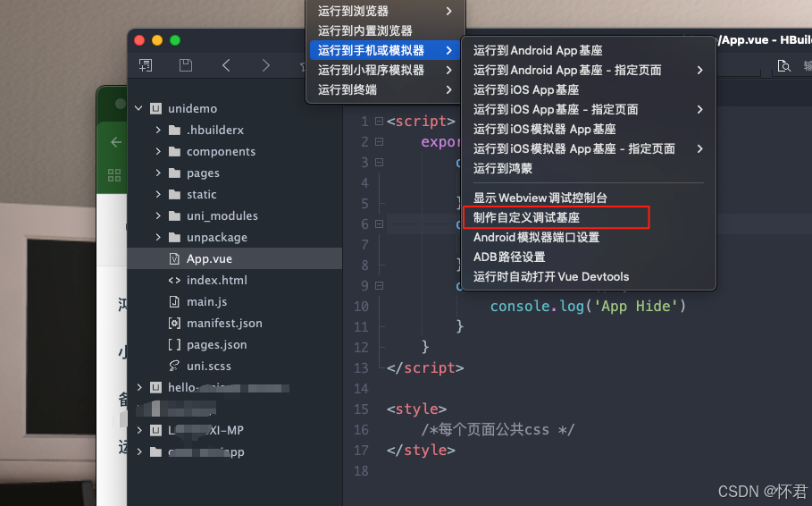Select 运行到手机或模拟器 menu item

385,50
